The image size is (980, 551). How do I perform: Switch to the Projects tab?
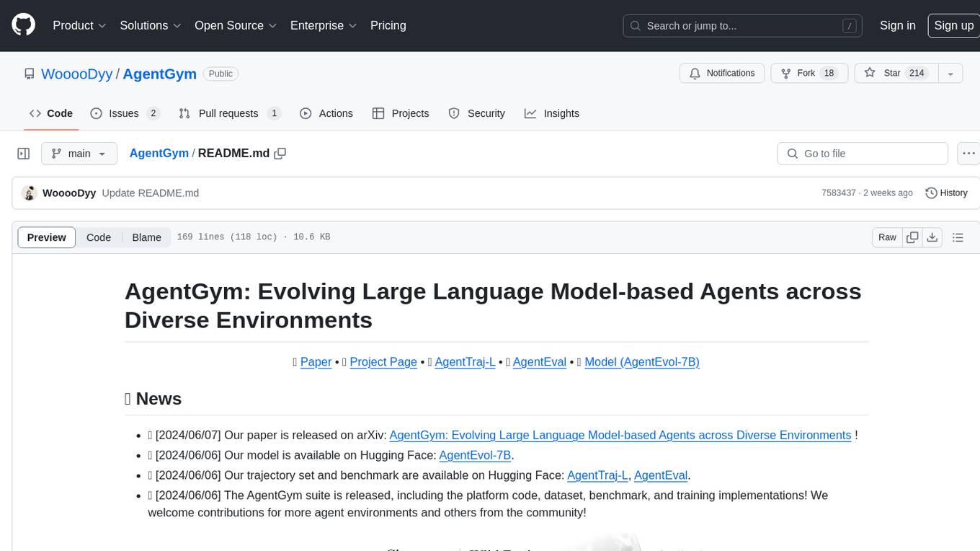[401, 113]
